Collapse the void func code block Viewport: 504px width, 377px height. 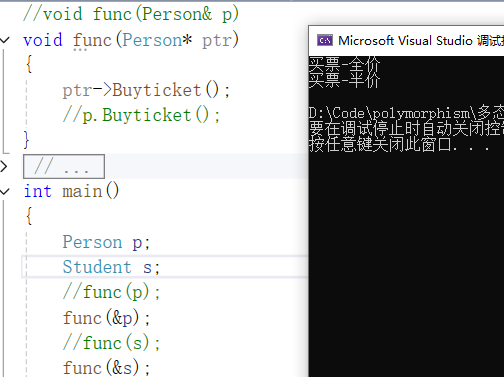click(x=5, y=40)
